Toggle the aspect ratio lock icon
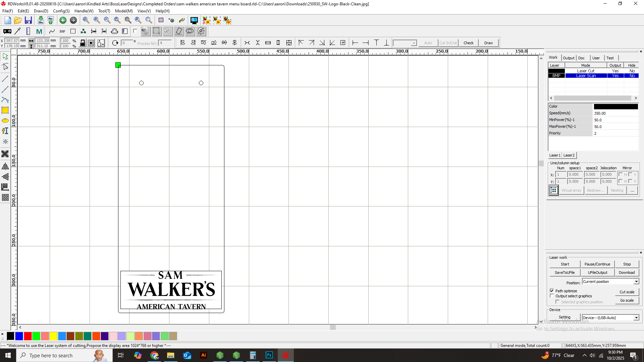This screenshot has width=644, height=362. (x=83, y=43)
